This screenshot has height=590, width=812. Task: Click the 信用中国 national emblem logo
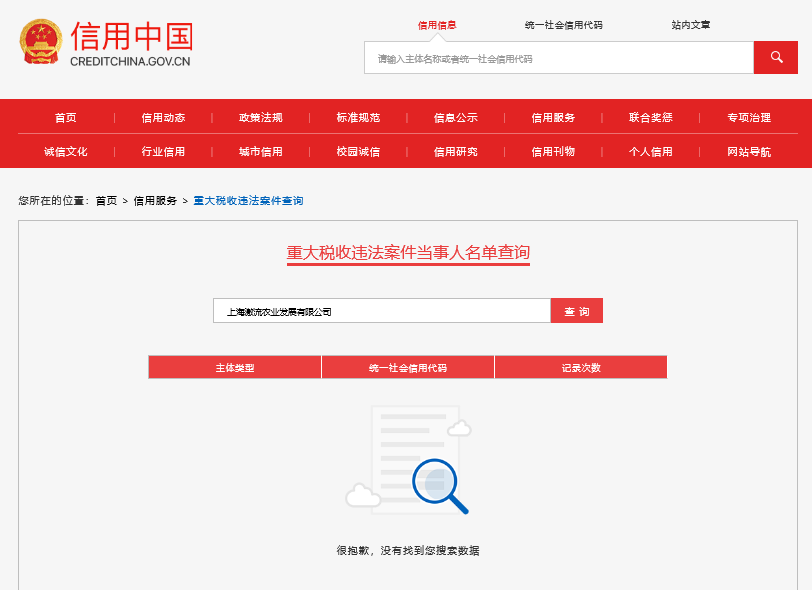click(x=41, y=45)
